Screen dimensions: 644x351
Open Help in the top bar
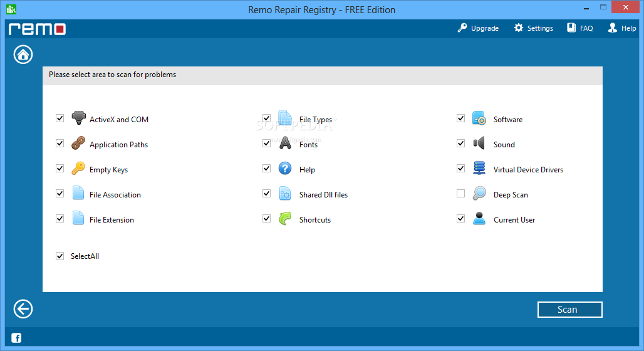click(622, 28)
